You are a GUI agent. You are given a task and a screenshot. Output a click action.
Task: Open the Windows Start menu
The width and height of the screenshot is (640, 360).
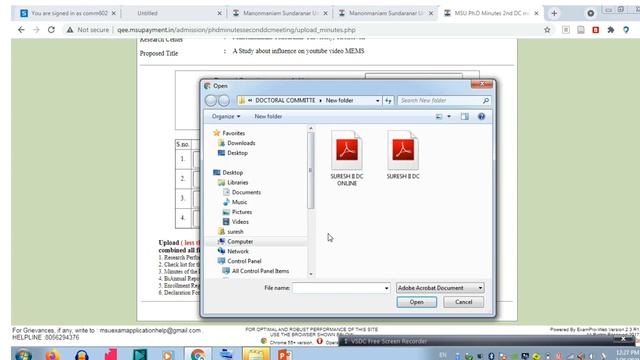pos(23,354)
